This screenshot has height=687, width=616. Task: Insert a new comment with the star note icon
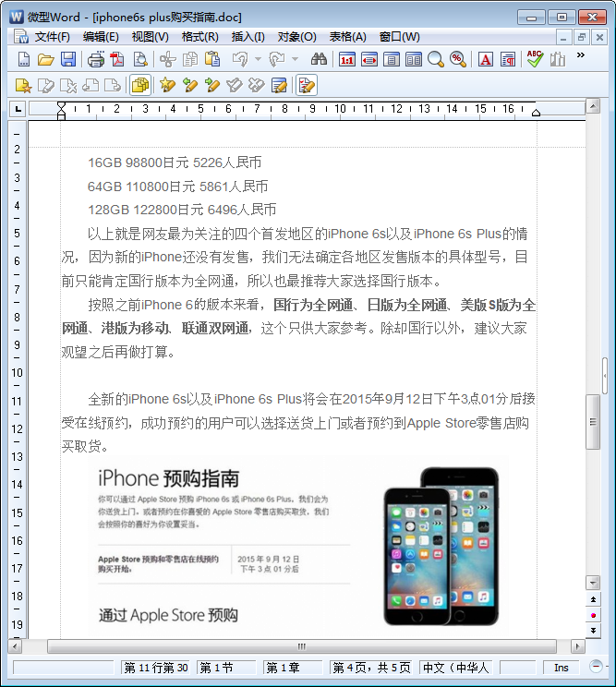pyautogui.click(x=23, y=86)
